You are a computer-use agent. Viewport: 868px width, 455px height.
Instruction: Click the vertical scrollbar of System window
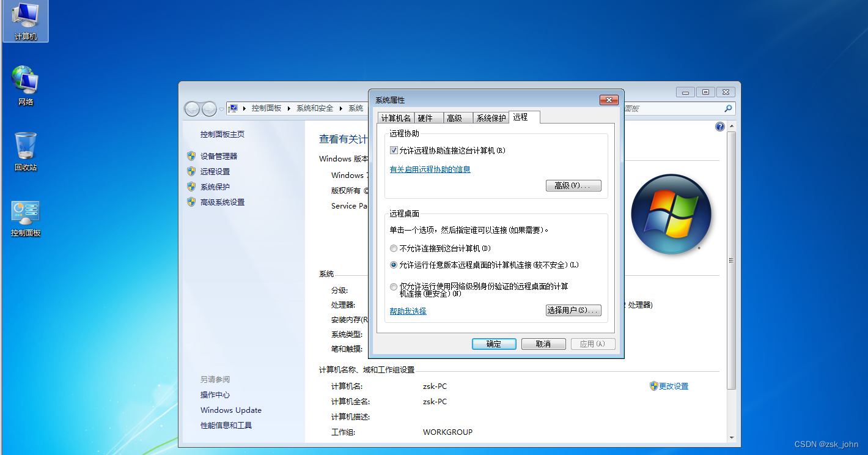pos(731,259)
